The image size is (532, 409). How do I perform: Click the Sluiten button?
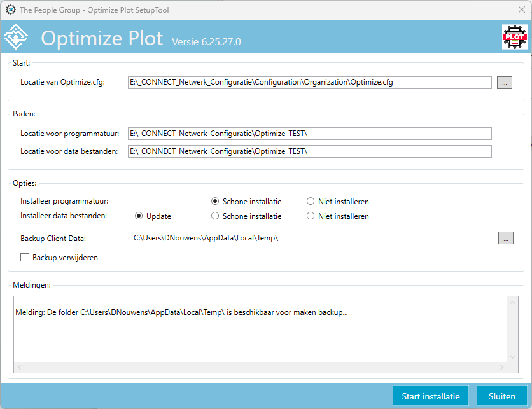coord(502,396)
